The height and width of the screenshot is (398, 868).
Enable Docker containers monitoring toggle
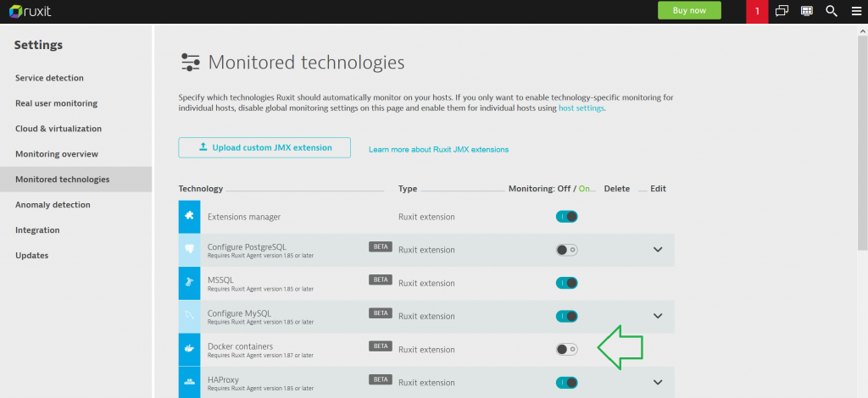[567, 350]
